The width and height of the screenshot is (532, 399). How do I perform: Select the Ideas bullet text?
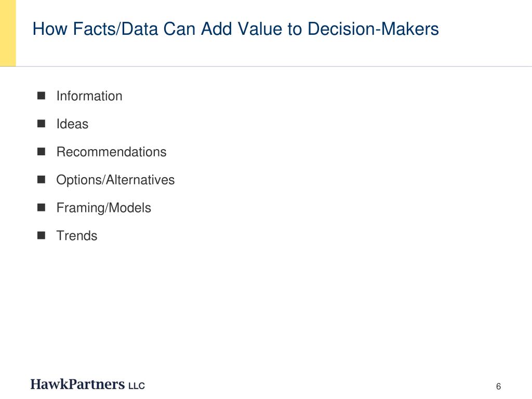72,124
